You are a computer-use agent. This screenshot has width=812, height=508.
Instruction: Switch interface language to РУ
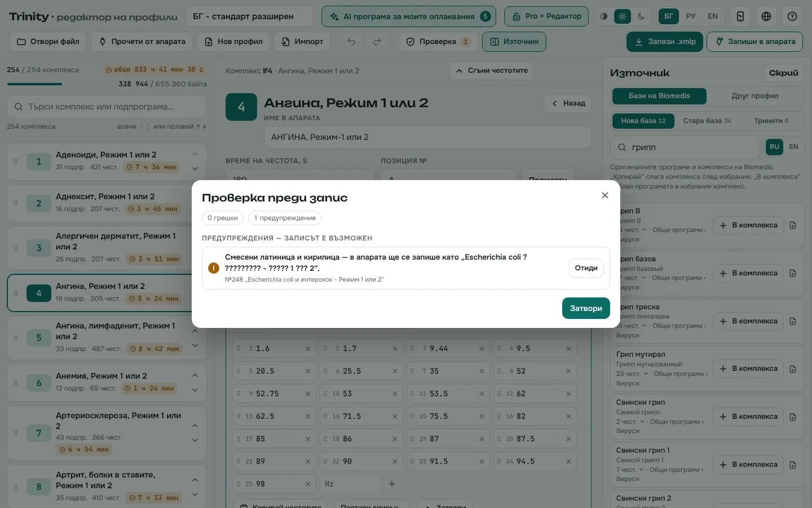(691, 16)
